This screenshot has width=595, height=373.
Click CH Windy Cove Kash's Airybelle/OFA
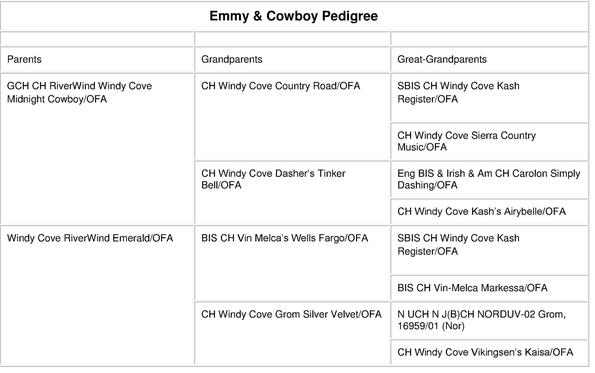(482, 211)
